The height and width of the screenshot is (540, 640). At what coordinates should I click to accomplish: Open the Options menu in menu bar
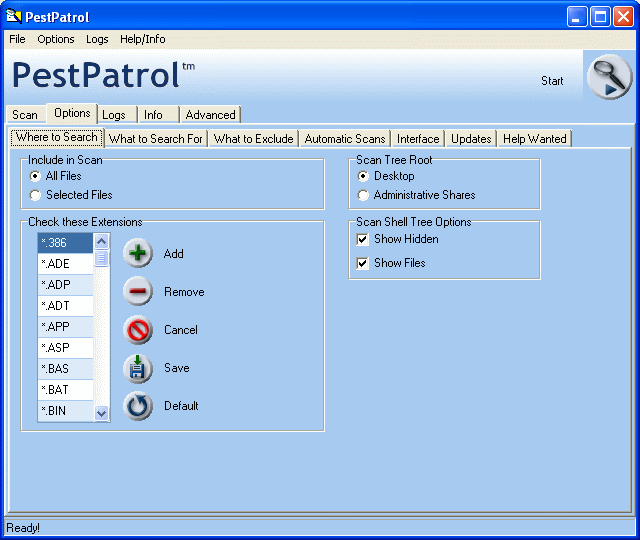tap(56, 39)
